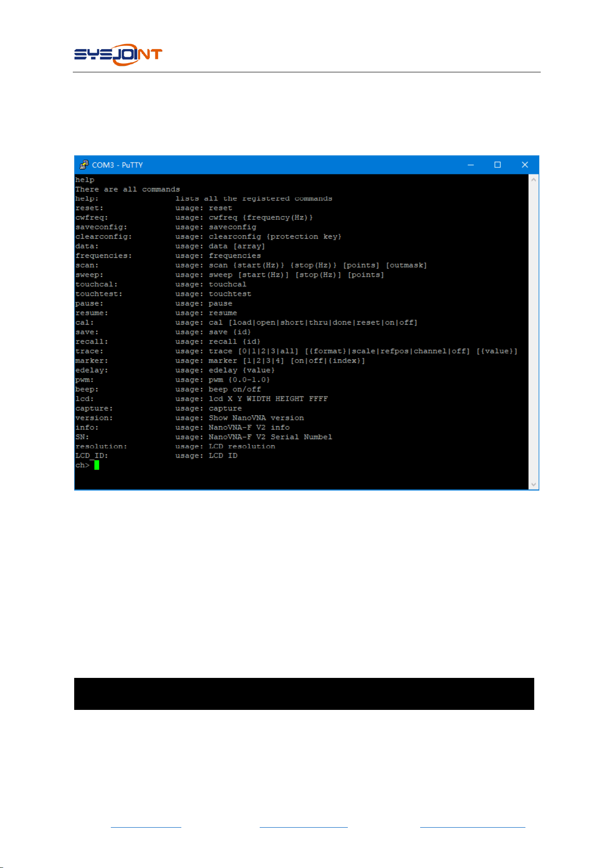Viewport: 614px width, 868px height.
Task: Click the 'beep on/off' usage text
Action: click(235, 389)
